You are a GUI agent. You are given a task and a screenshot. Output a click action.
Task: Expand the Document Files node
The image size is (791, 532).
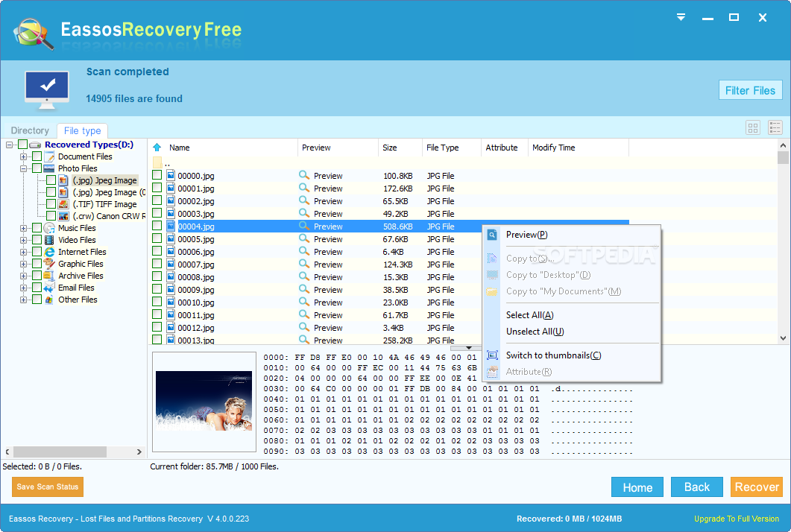pos(23,156)
